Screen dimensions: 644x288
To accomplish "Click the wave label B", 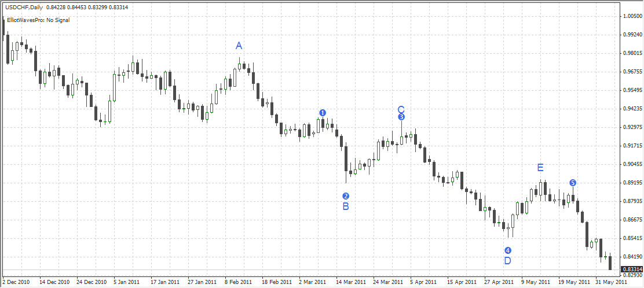I will click(346, 206).
